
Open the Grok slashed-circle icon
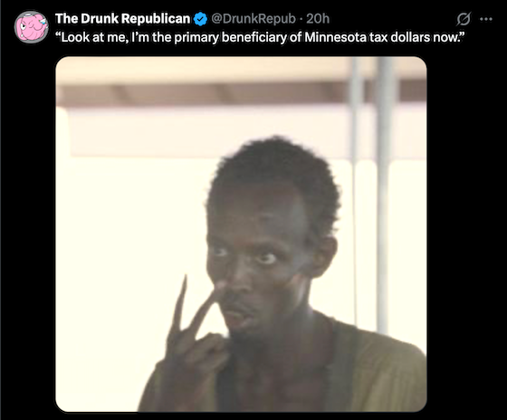pyautogui.click(x=463, y=19)
